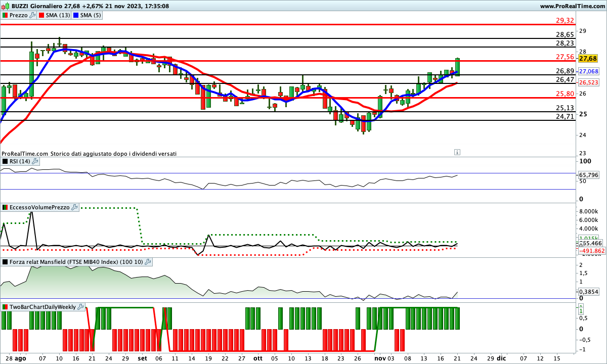Open TwoBarChartDailyWeekly settings wrench
The width and height of the screenshot is (607, 364).
pos(81,307)
